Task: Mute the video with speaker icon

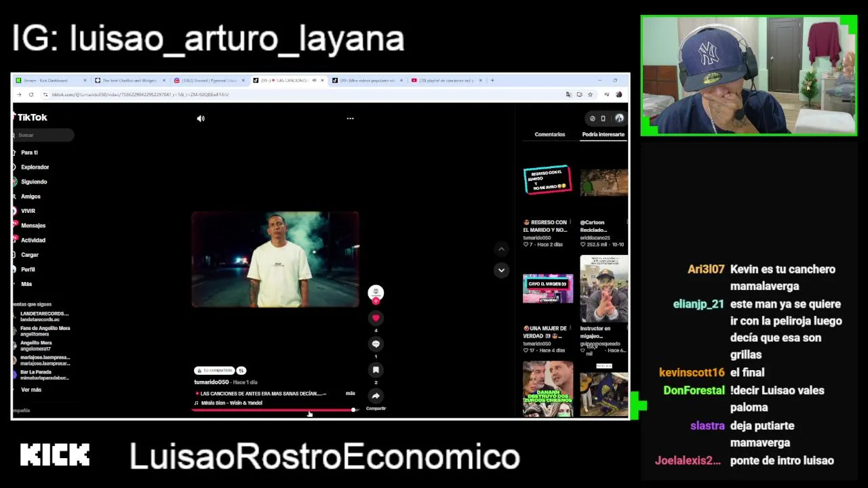Action: pos(201,119)
